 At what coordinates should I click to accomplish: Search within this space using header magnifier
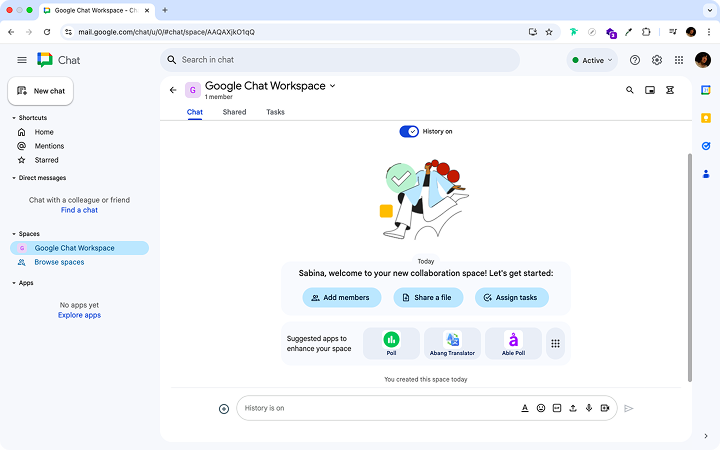click(x=630, y=90)
